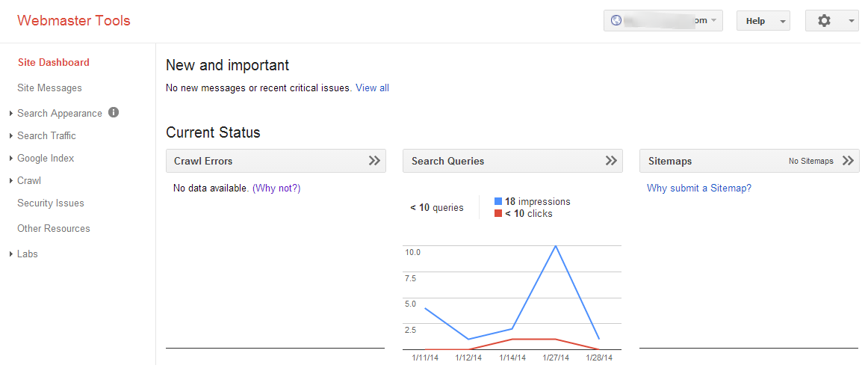Screen dimensions: 868x368
Task: Click the 1/14/14 date label
Action: coord(512,358)
